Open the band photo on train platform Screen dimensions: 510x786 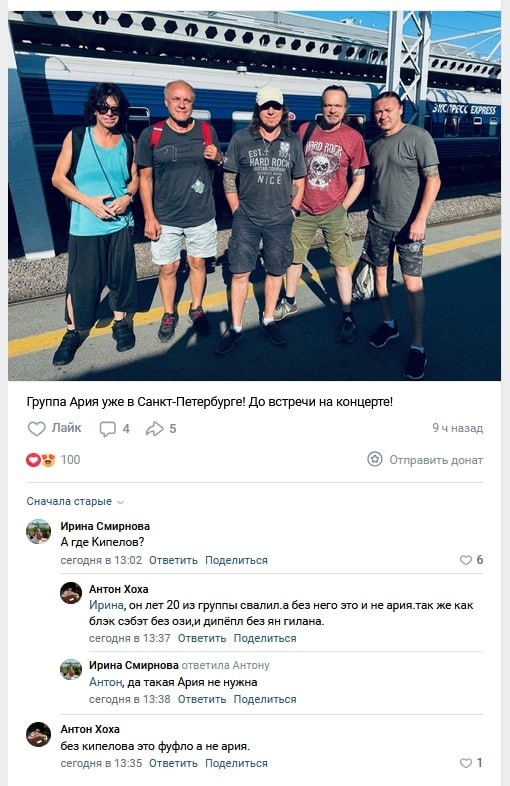click(254, 196)
